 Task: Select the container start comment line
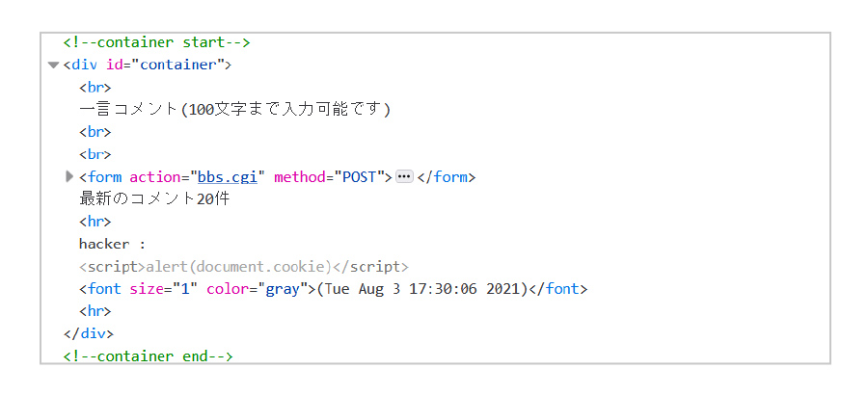pos(156,42)
